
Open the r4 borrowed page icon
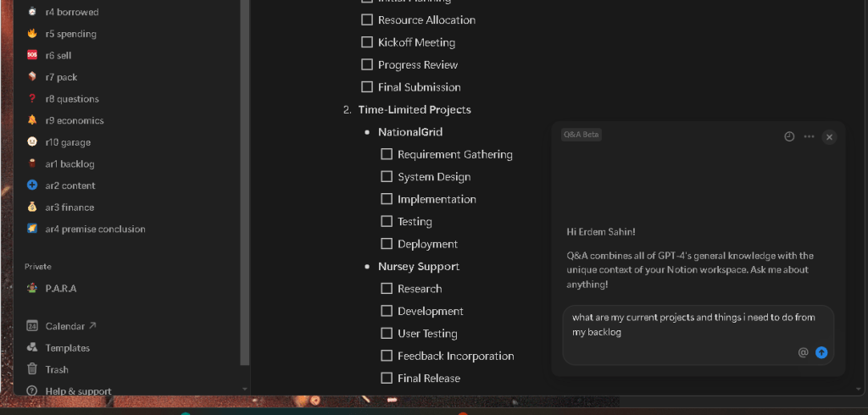point(32,12)
